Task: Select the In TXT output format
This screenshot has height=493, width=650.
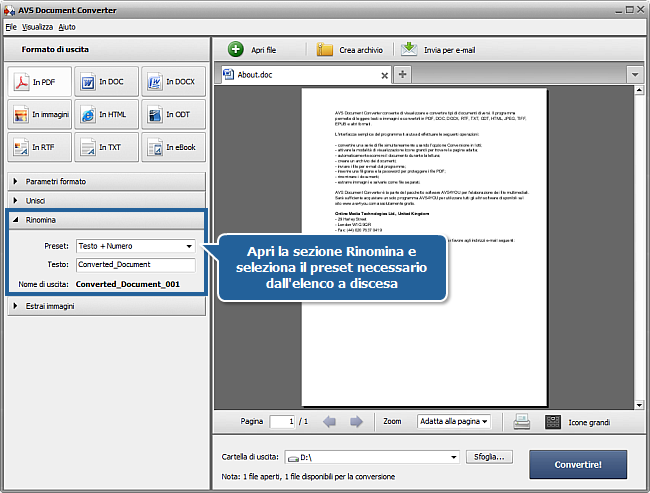Action: [106, 147]
